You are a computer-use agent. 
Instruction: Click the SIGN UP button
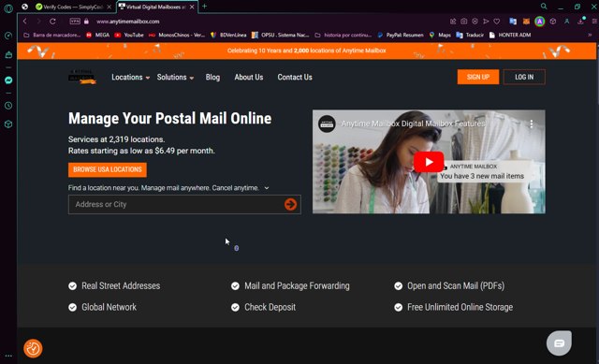pos(478,77)
